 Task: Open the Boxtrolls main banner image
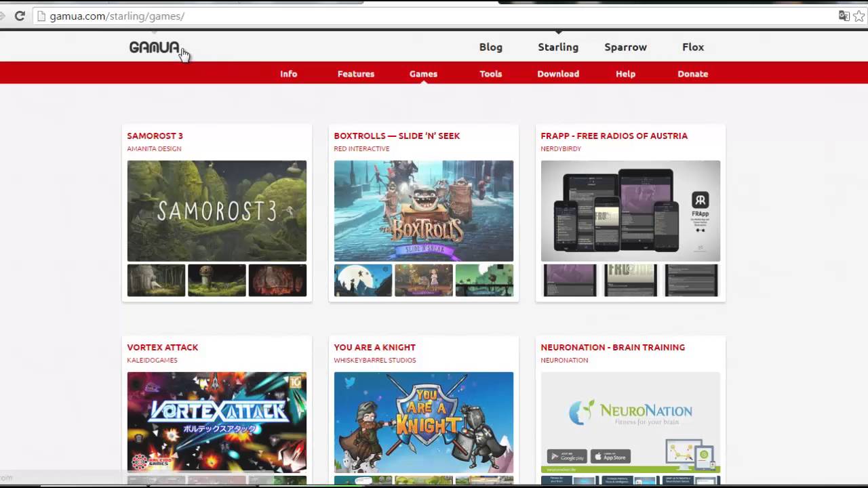click(424, 211)
